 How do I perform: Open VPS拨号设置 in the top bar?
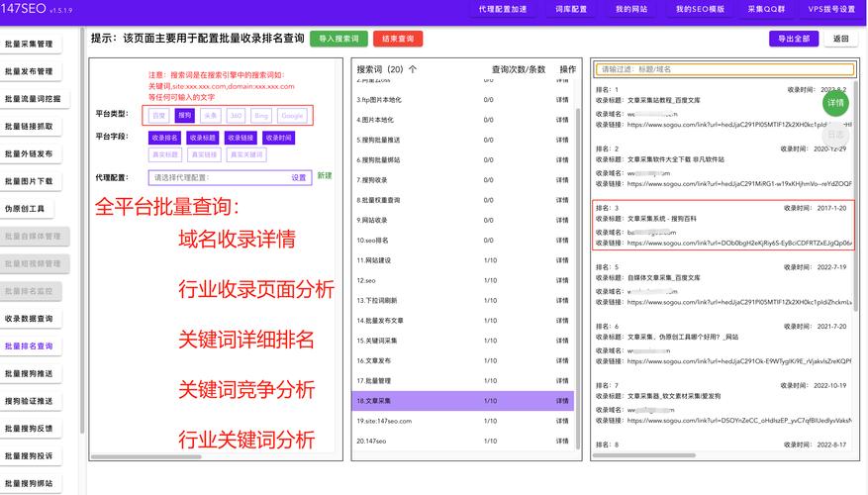pyautogui.click(x=831, y=9)
